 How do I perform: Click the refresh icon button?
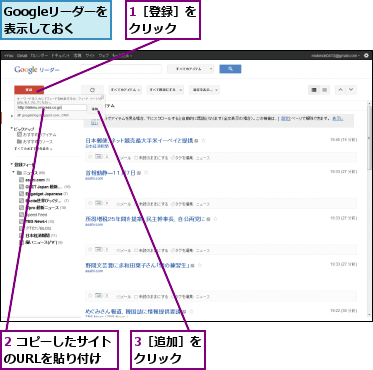click(x=92, y=90)
